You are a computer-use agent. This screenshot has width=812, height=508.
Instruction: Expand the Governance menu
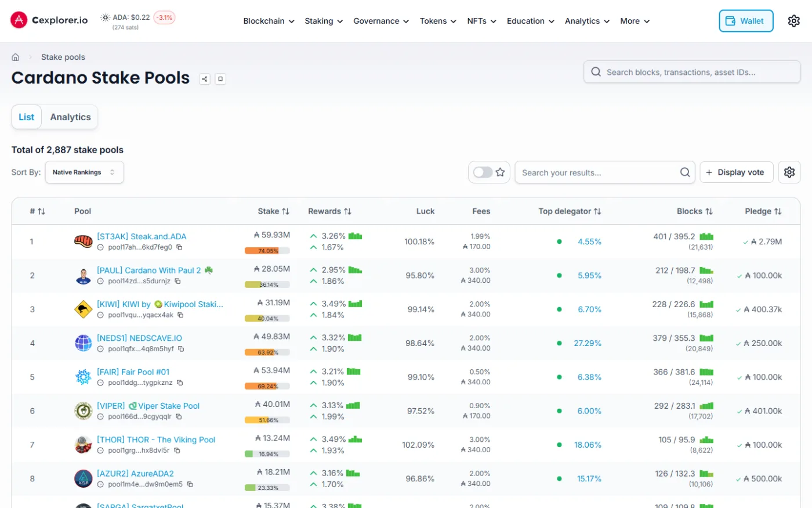[x=381, y=21]
